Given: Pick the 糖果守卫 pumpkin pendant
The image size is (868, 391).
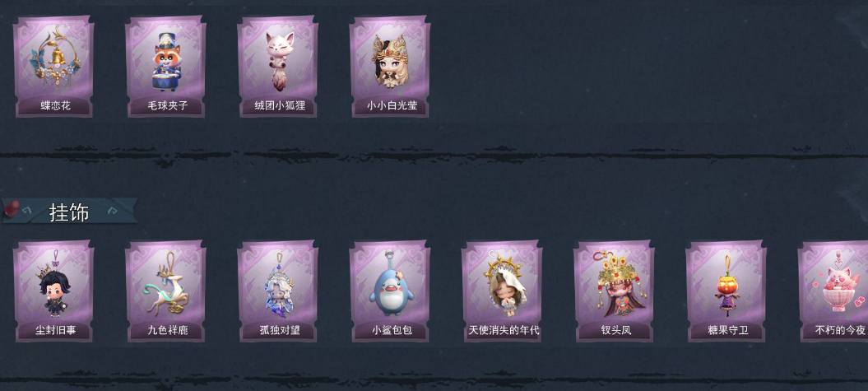Looking at the screenshot, I should (x=726, y=291).
